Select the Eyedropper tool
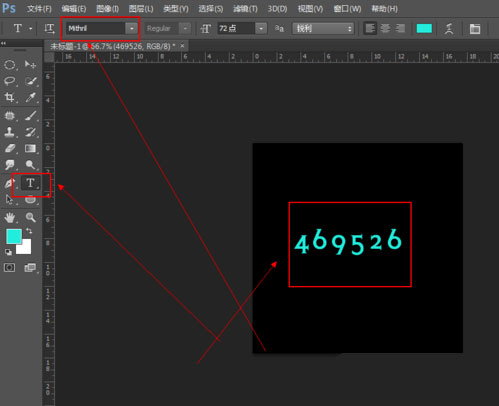This screenshot has height=406, width=499. pyautogui.click(x=30, y=97)
